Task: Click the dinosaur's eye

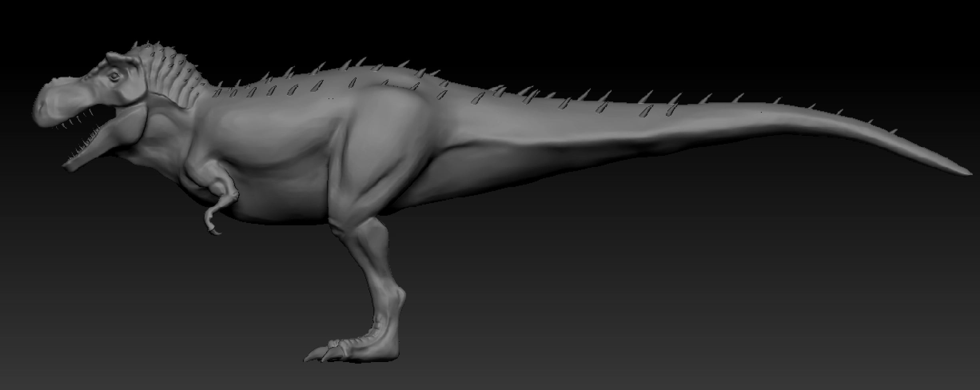Action: pyautogui.click(x=115, y=76)
